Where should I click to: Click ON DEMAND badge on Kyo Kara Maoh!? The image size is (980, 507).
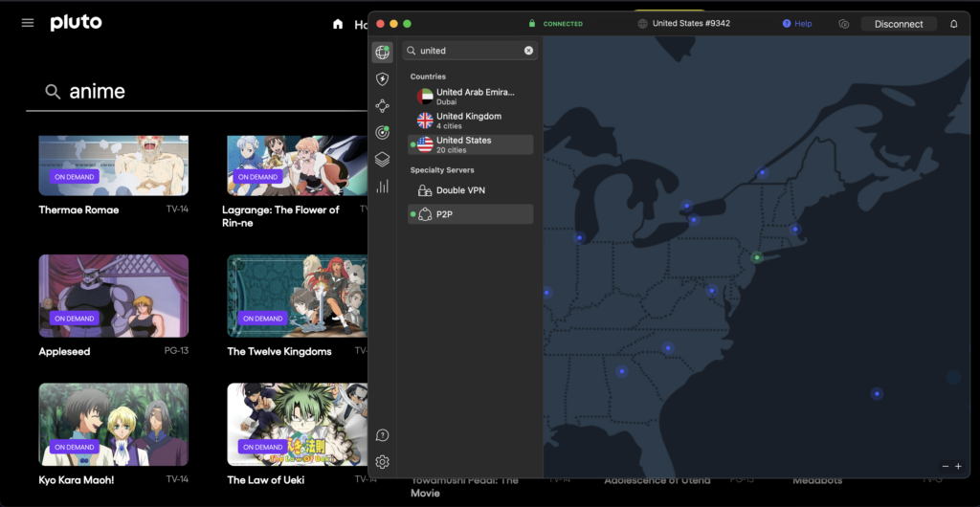[x=75, y=447]
